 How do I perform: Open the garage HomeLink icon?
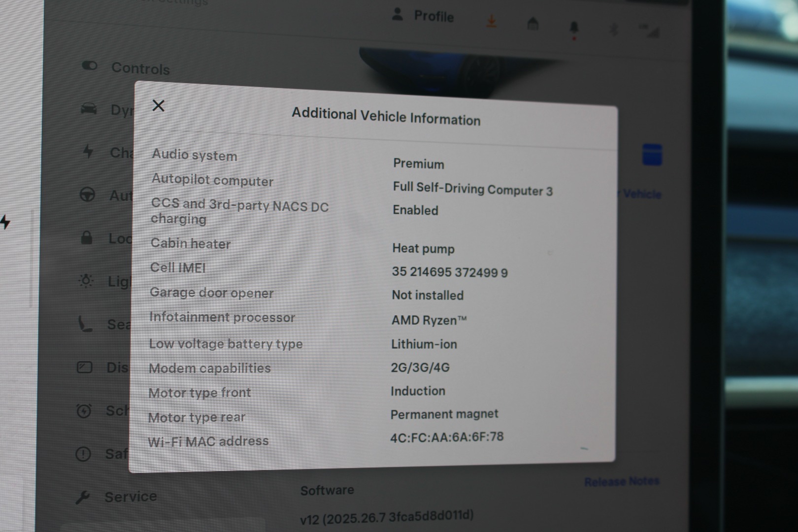532,24
